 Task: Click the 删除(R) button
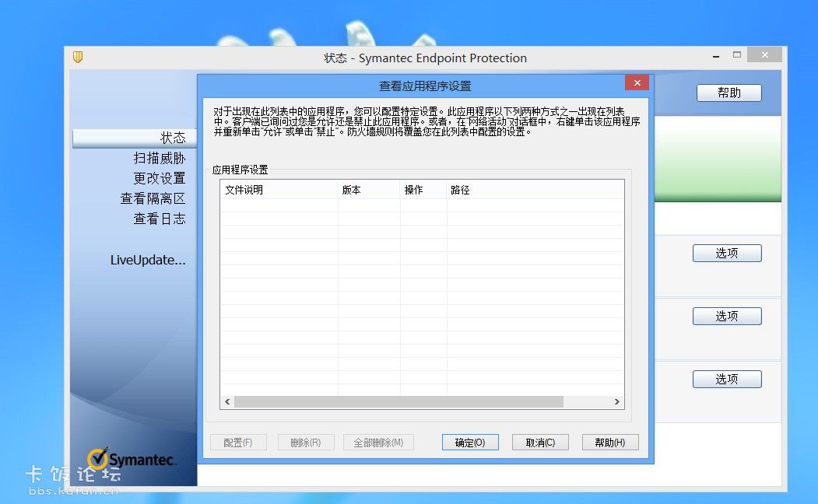(x=306, y=443)
